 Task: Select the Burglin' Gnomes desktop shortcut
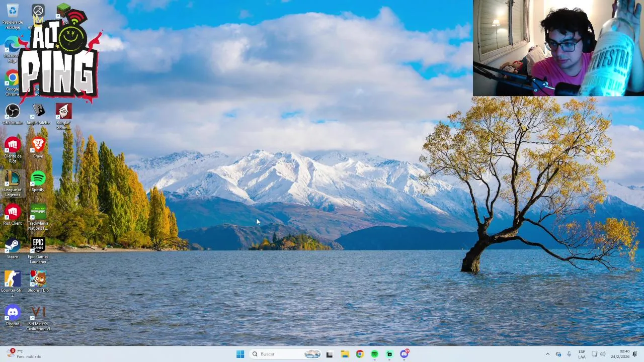[x=63, y=117]
